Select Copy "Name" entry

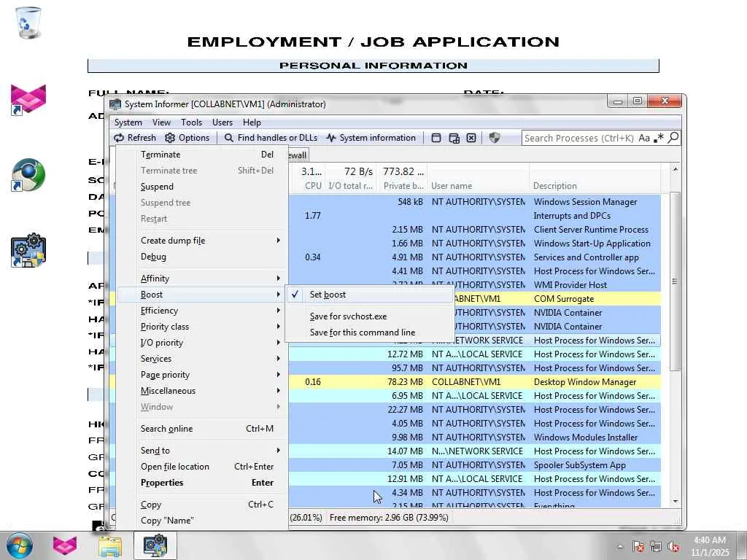pos(203,521)
